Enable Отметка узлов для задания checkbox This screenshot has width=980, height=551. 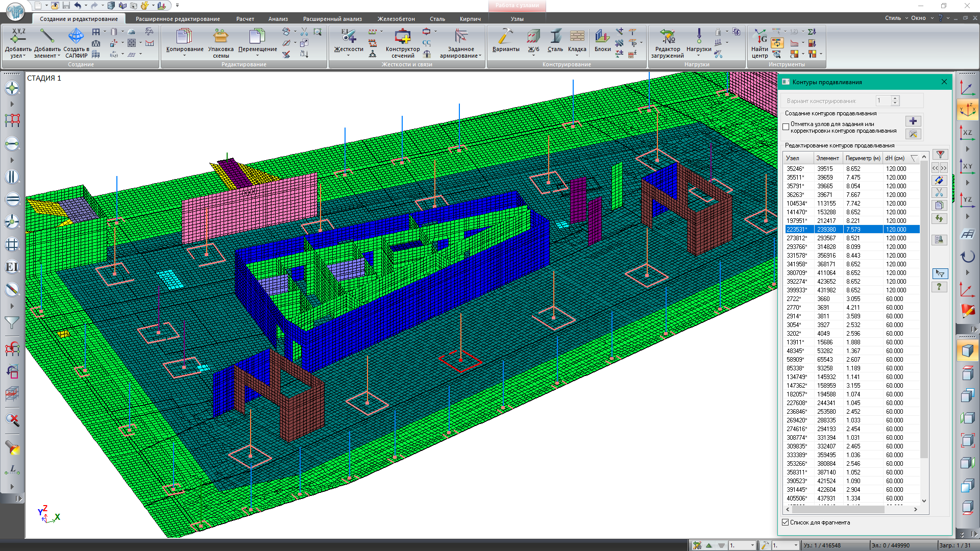point(786,127)
